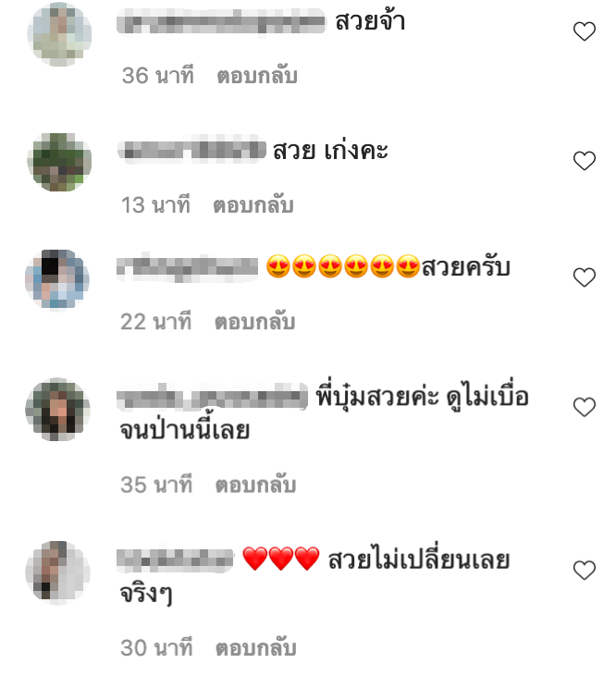This screenshot has width=616, height=676.
Task: Open avatar of "สวยไม่เปลี่ยนเลย" commenter
Action: pyautogui.click(x=57, y=572)
